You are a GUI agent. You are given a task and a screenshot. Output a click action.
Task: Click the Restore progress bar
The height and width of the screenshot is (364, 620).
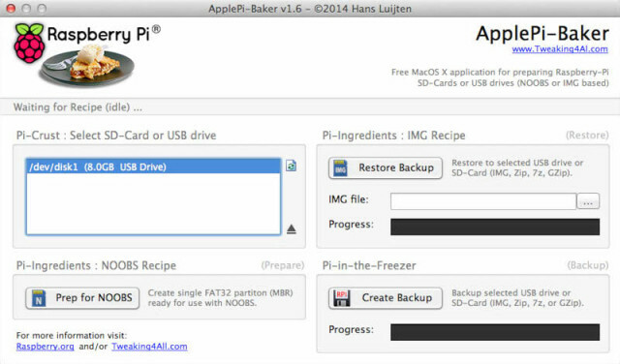(x=495, y=227)
